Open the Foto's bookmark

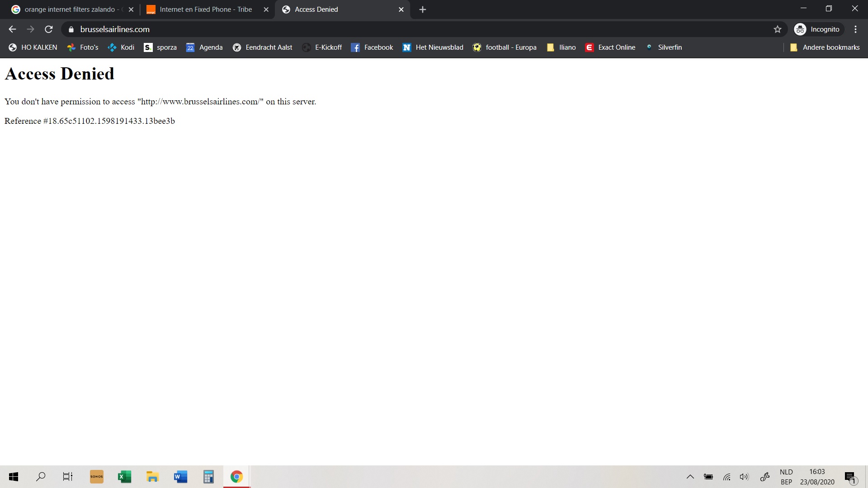point(83,47)
